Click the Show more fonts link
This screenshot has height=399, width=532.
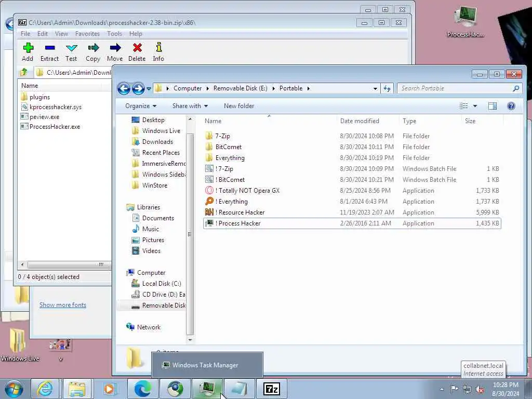point(63,305)
